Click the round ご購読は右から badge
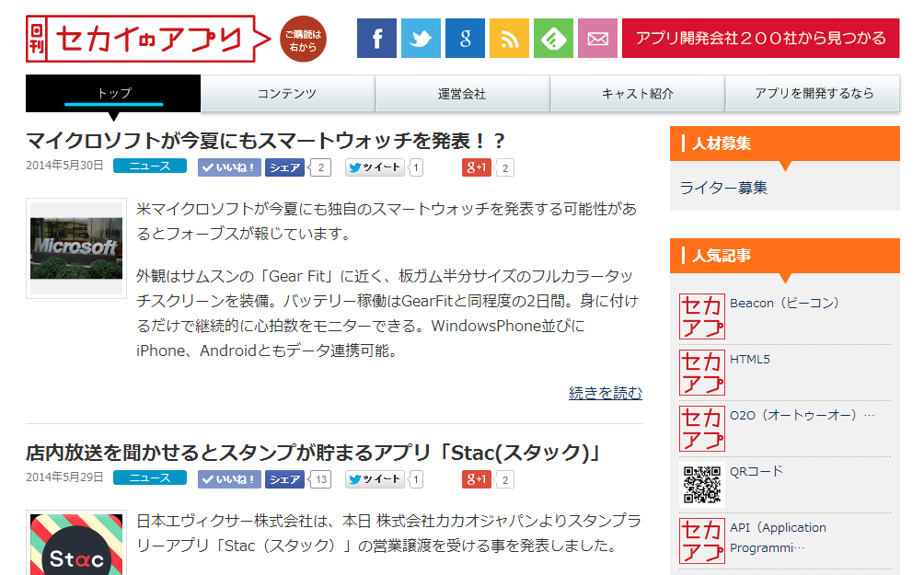Viewport: 924px width, 575px height. (303, 40)
